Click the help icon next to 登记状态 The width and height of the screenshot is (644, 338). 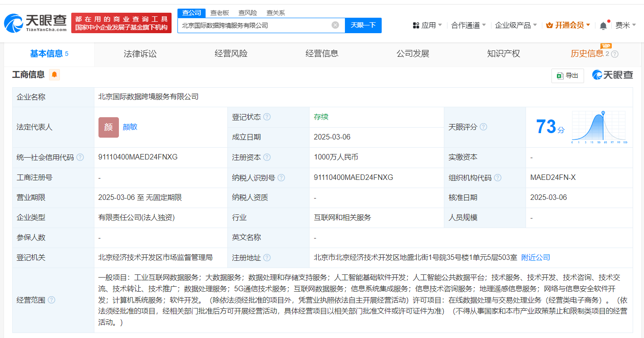[267, 117]
